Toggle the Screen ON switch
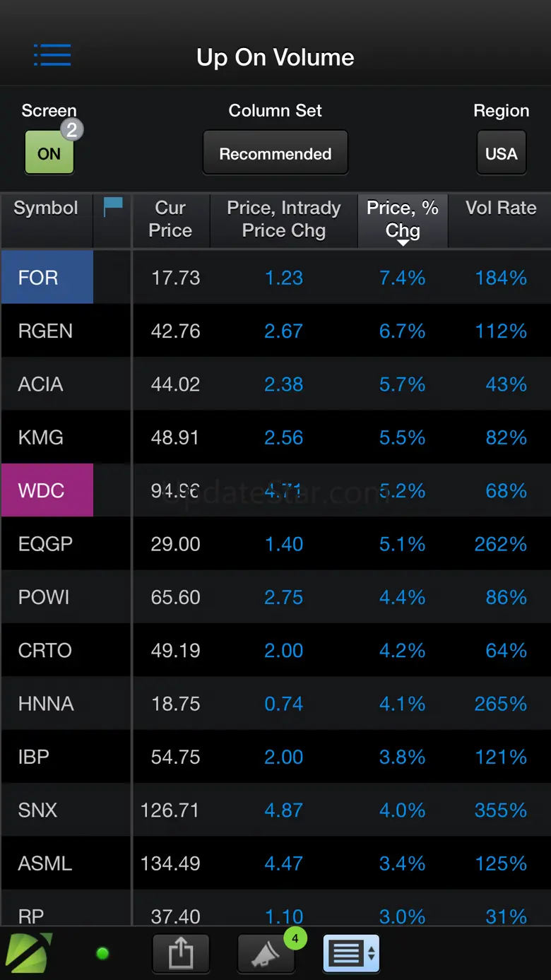This screenshot has height=980, width=551. click(49, 153)
